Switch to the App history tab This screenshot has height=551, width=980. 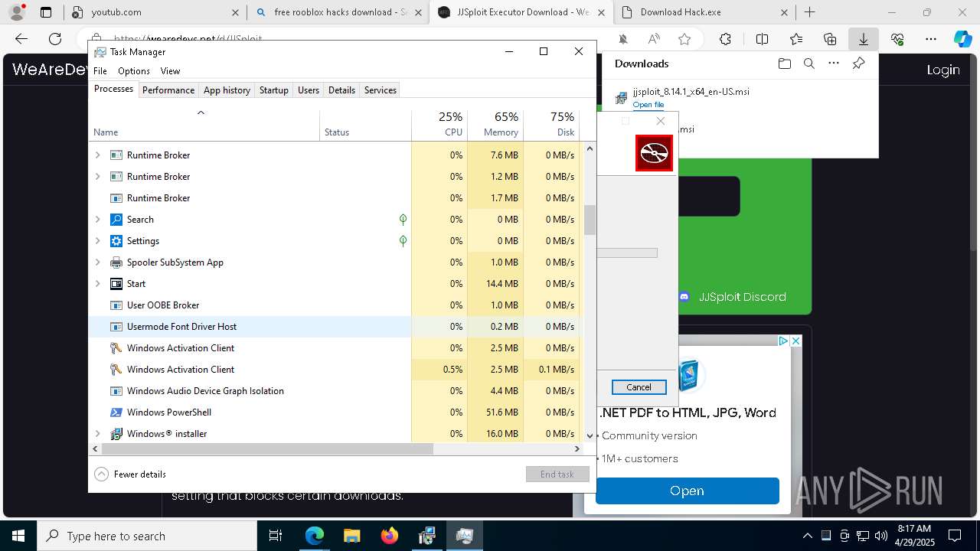(x=227, y=90)
